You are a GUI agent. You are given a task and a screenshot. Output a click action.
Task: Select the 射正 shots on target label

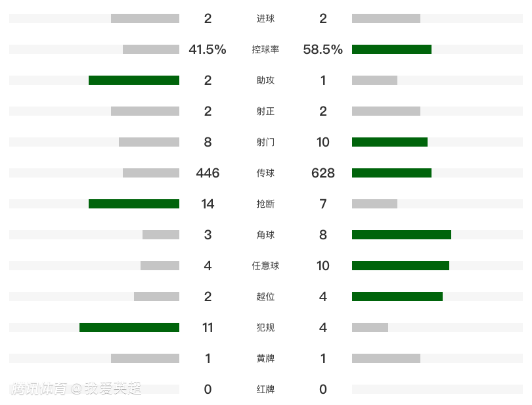265,111
